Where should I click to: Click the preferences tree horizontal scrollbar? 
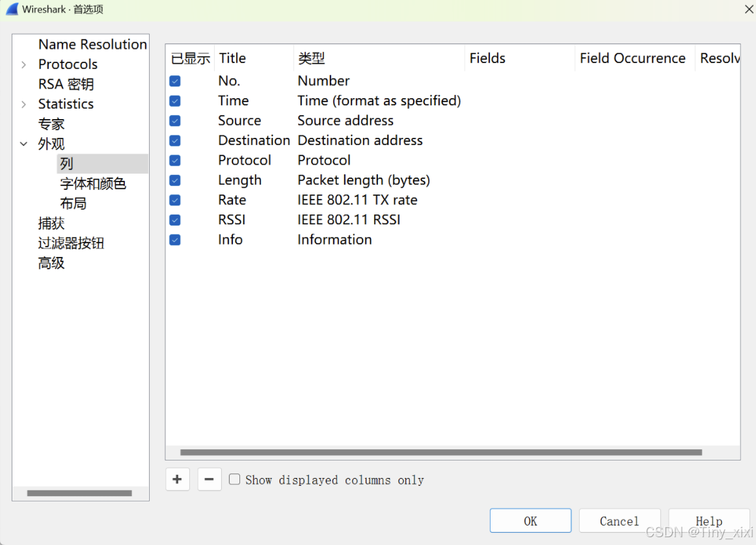79,493
